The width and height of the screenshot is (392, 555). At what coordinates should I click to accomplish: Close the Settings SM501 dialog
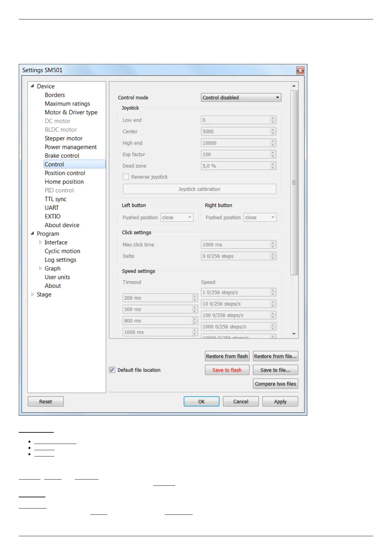[x=300, y=70]
